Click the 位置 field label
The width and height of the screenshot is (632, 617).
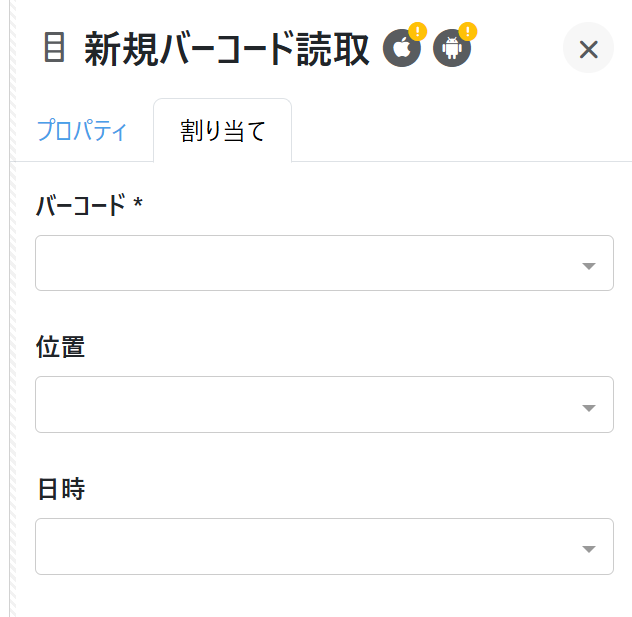(60, 347)
